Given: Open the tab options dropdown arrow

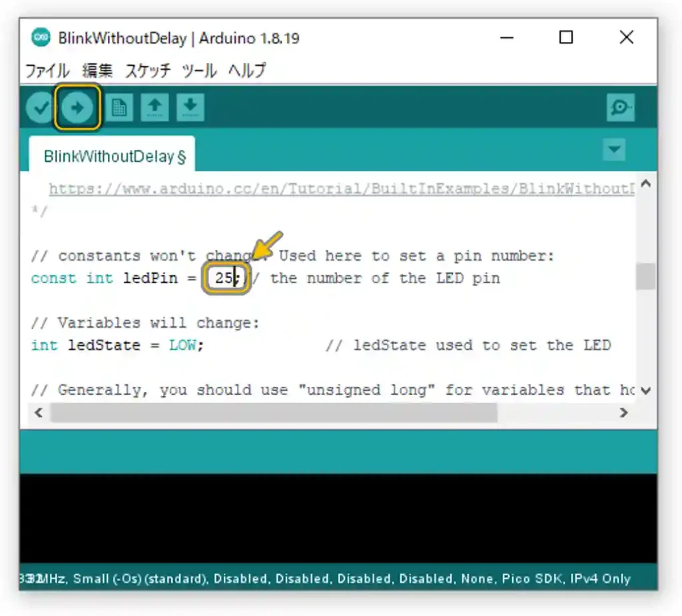Looking at the screenshot, I should tap(614, 150).
